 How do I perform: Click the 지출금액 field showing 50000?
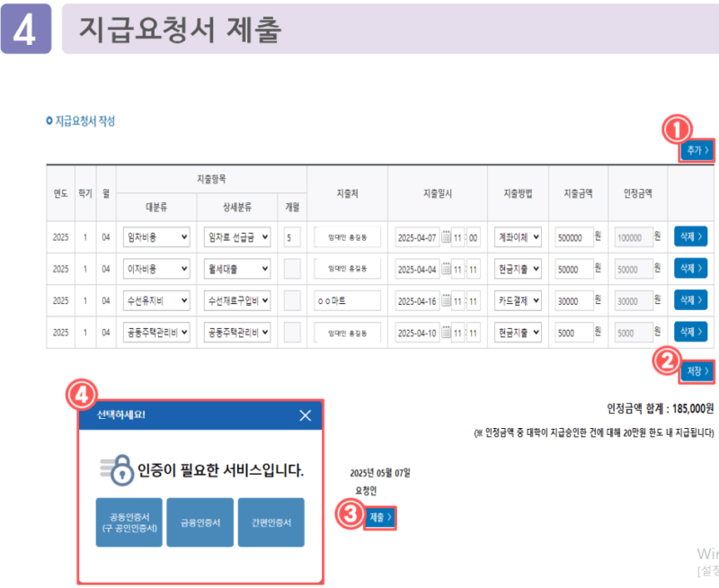tap(574, 269)
